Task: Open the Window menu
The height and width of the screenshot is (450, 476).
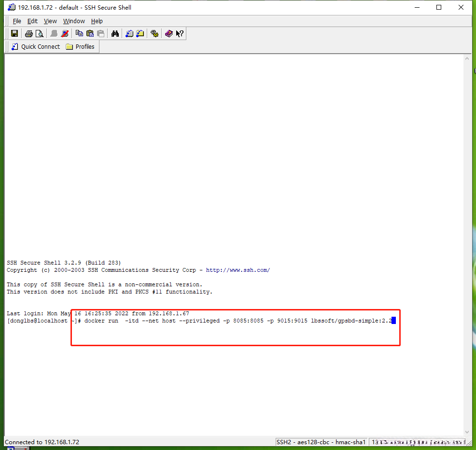Action: click(x=74, y=21)
